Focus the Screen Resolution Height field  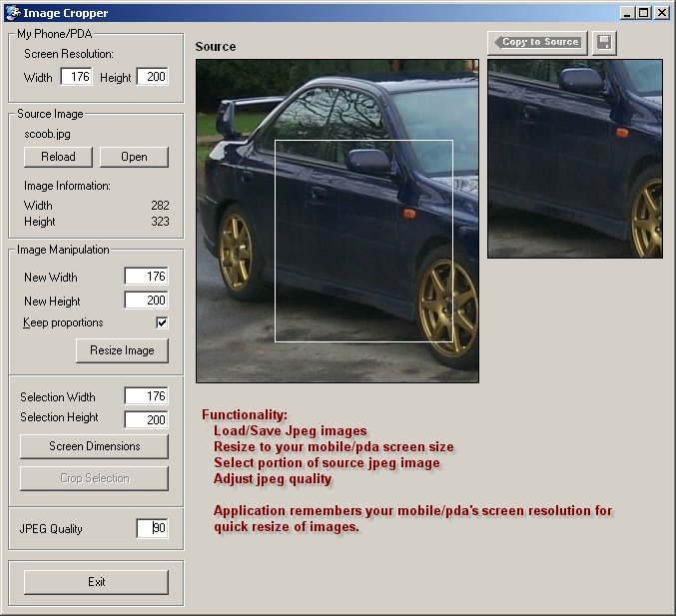[x=152, y=77]
